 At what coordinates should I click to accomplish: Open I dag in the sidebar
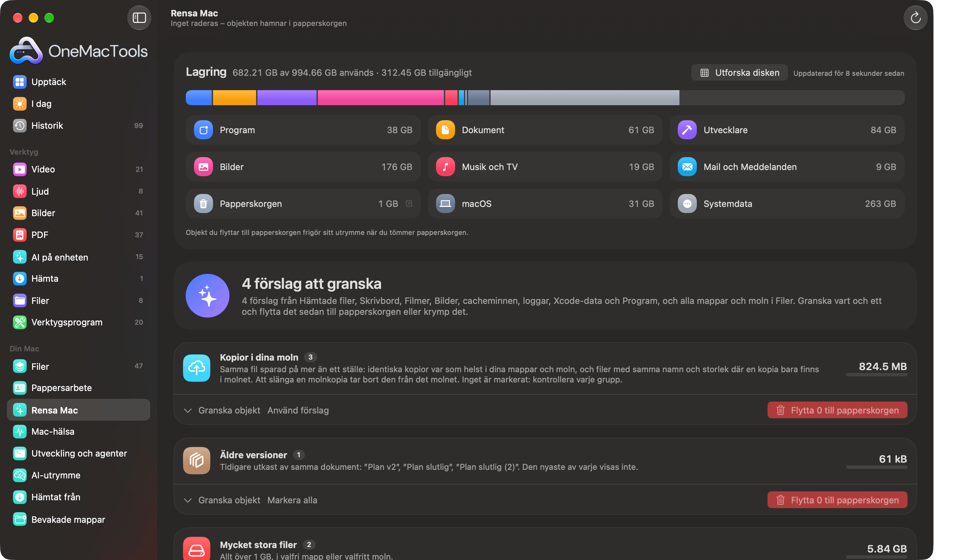[x=78, y=103]
